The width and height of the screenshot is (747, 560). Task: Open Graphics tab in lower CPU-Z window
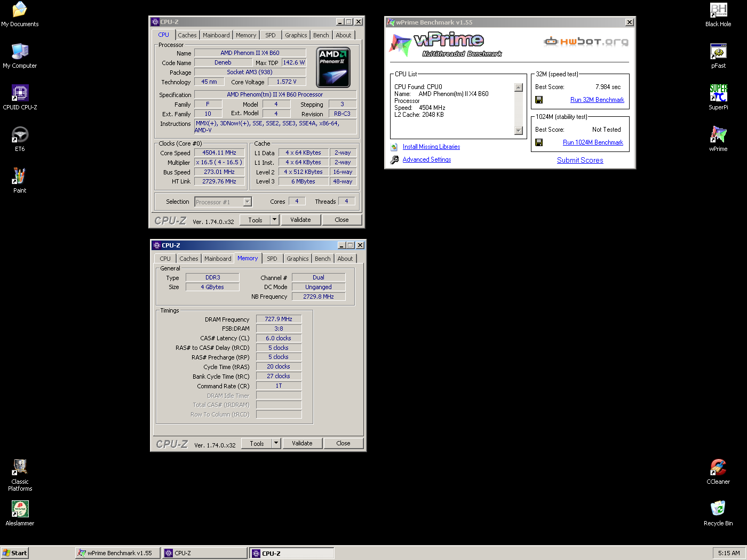pos(297,259)
